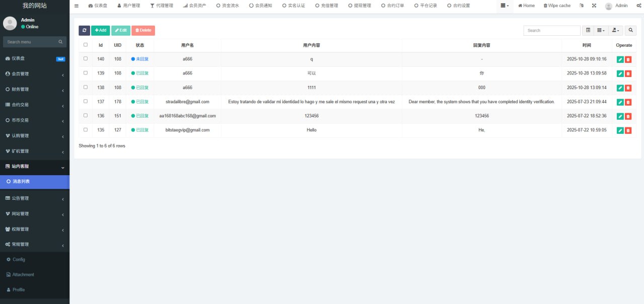Screen dimensions: 644x304
Task: Click the red delete icon for row 137
Action: [628, 102]
